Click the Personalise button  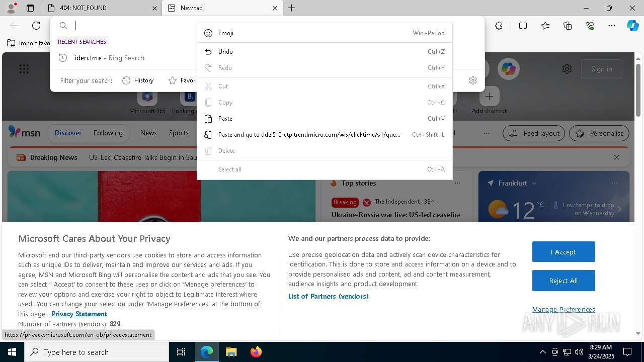click(599, 133)
